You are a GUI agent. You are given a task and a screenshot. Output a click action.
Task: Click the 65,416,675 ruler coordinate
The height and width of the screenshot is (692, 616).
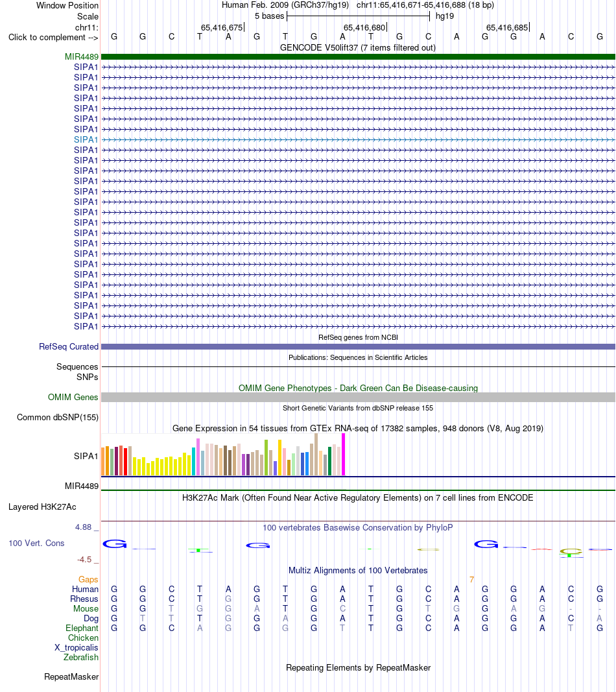coord(222,28)
